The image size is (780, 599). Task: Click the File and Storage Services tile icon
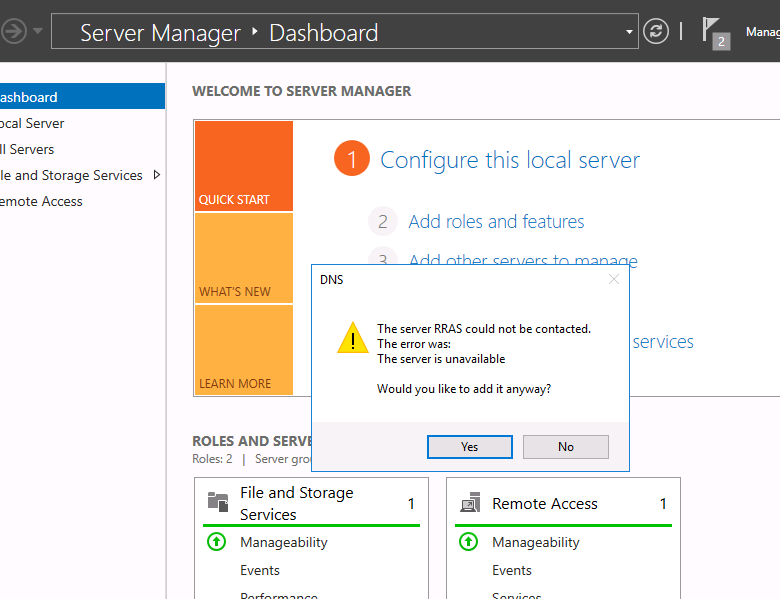click(x=217, y=503)
